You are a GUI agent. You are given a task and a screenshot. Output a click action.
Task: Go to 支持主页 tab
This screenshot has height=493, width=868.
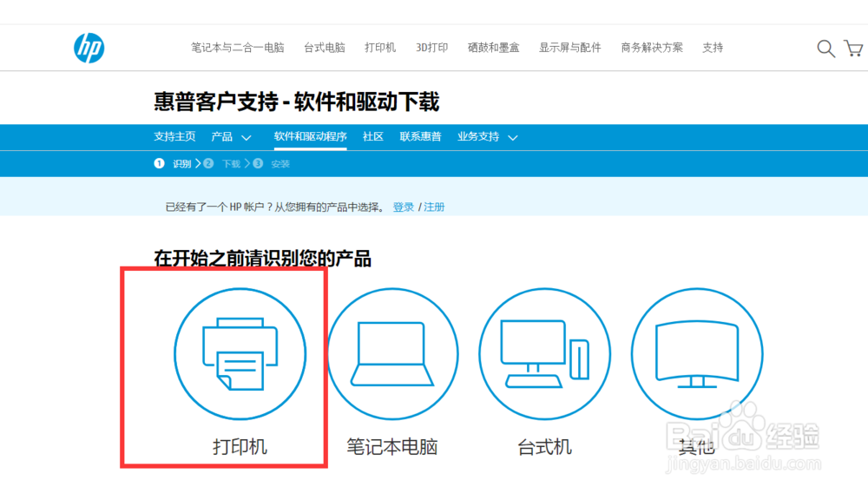[175, 136]
